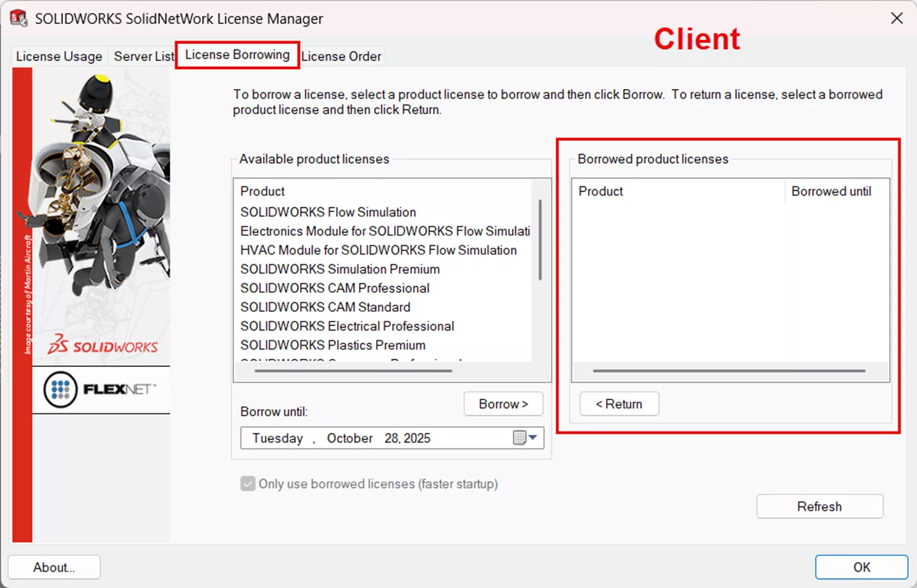Viewport: 917px width, 588px height.
Task: Select the month segment October in the date field
Action: pos(349,438)
